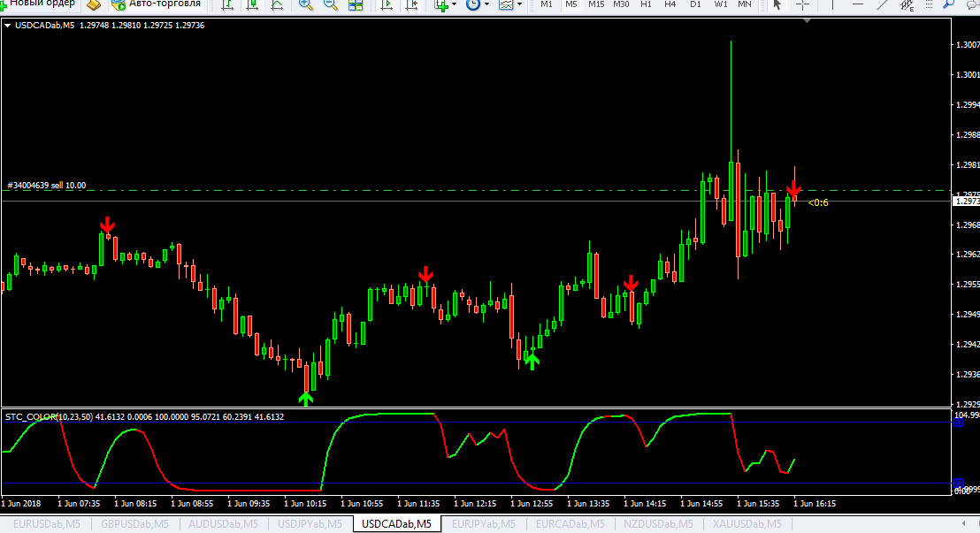
Task: Open MetaEditor with the yellow book icon
Action: [x=93, y=5]
